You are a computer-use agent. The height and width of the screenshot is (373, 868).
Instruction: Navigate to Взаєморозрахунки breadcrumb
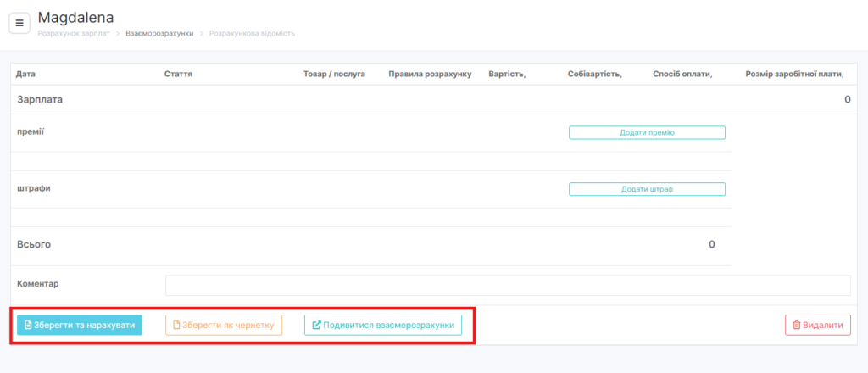click(x=159, y=34)
